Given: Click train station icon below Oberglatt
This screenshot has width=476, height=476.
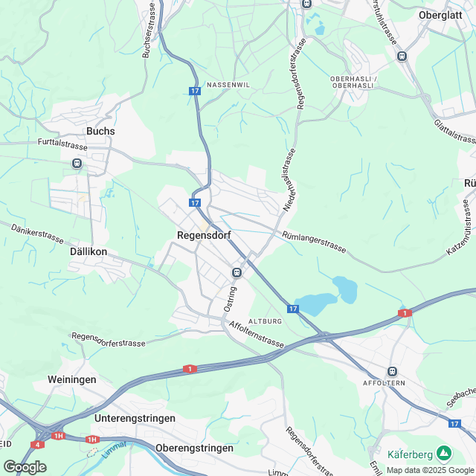Looking at the screenshot, I should pos(402,57).
